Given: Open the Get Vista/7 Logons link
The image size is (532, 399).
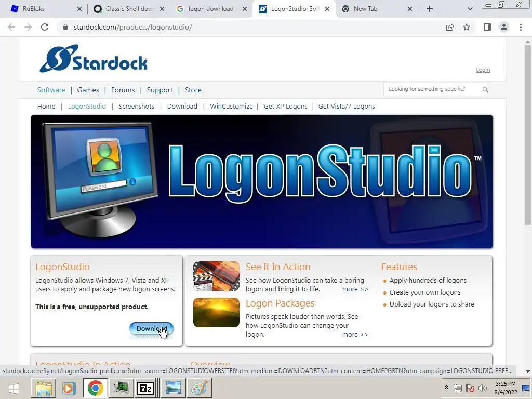Looking at the screenshot, I should pos(347,106).
